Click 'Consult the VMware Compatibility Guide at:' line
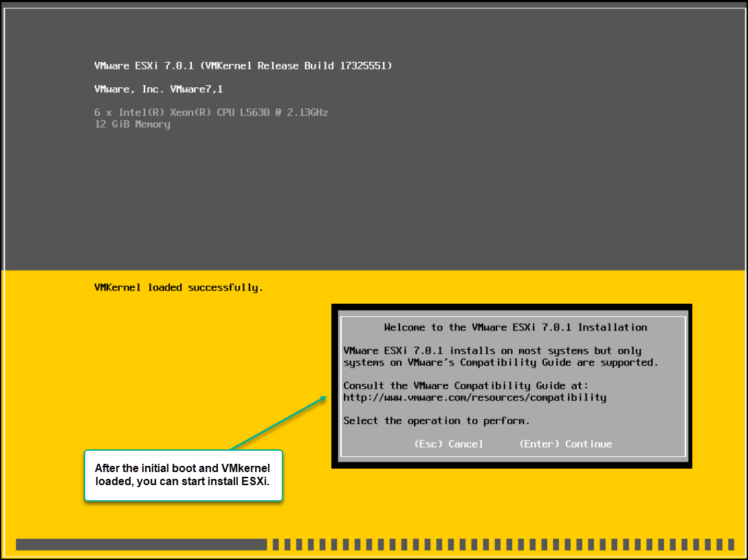Image resolution: width=748 pixels, height=560 pixels. click(466, 385)
